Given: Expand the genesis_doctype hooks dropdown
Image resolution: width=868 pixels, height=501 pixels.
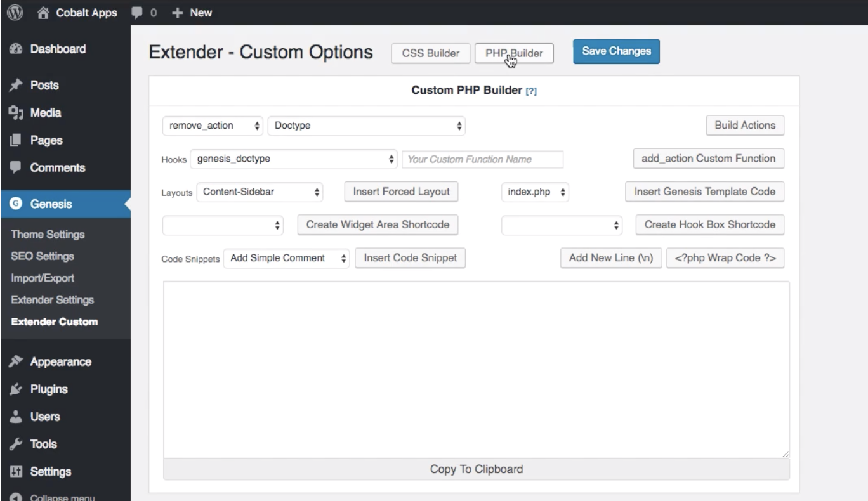Looking at the screenshot, I should 294,159.
